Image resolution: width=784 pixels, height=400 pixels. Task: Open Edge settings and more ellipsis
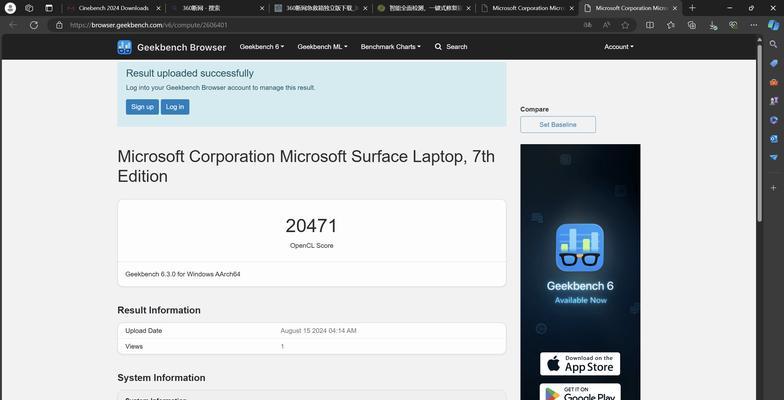tap(754, 25)
